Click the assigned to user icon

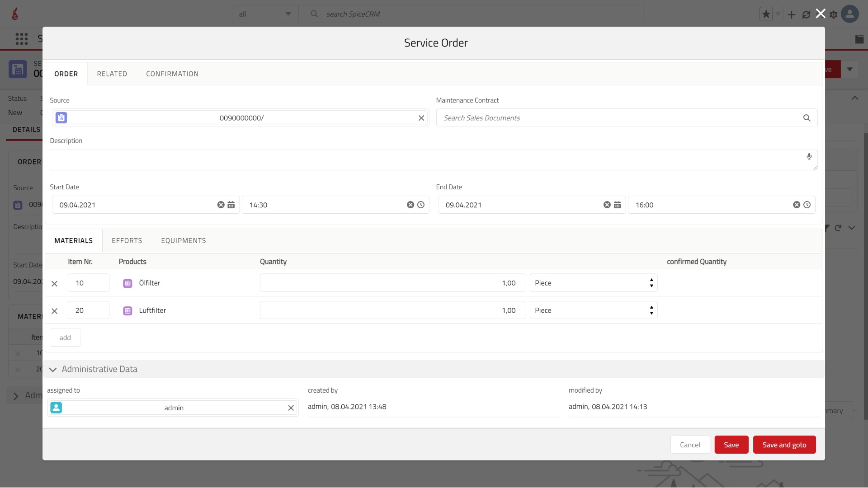click(x=56, y=408)
